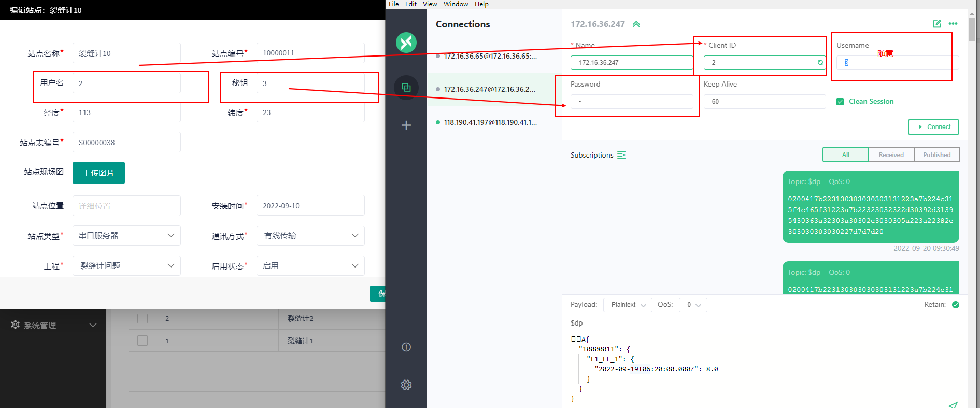This screenshot has width=980, height=408.
Task: Click the send message paper plane icon
Action: pos(953,404)
